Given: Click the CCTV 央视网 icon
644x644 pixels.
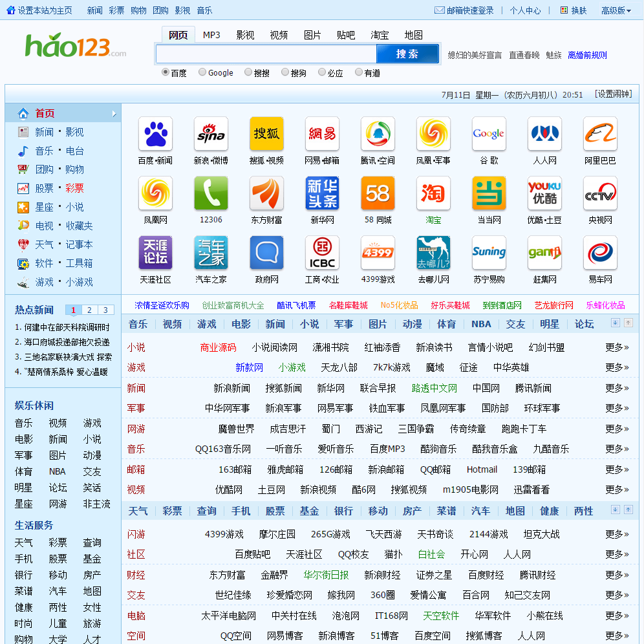Looking at the screenshot, I should [600, 193].
